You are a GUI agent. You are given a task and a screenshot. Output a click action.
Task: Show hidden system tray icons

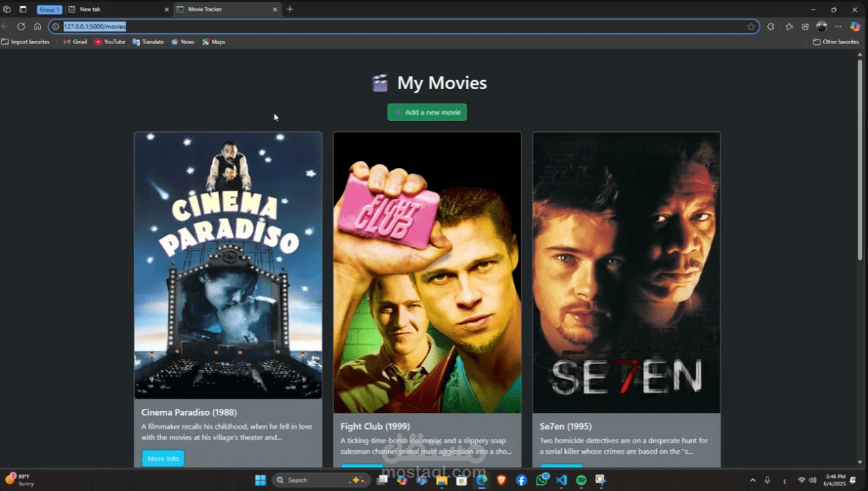[753, 480]
